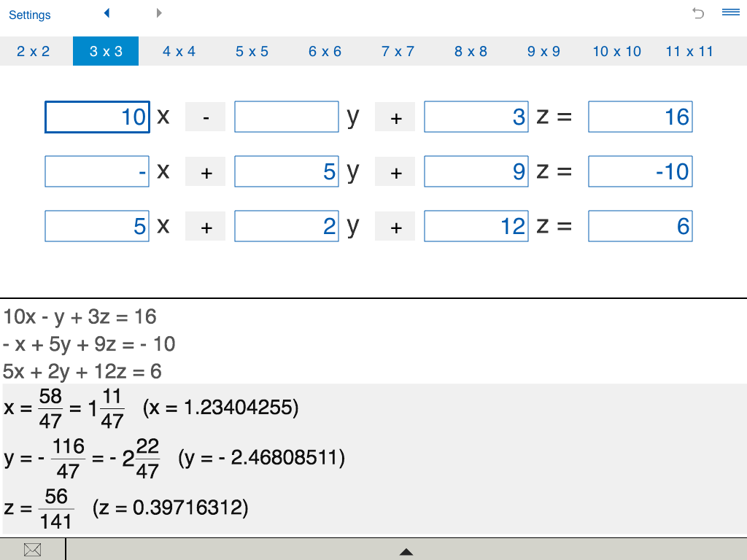This screenshot has width=747, height=560.
Task: Click the left arrow history icon
Action: click(107, 13)
